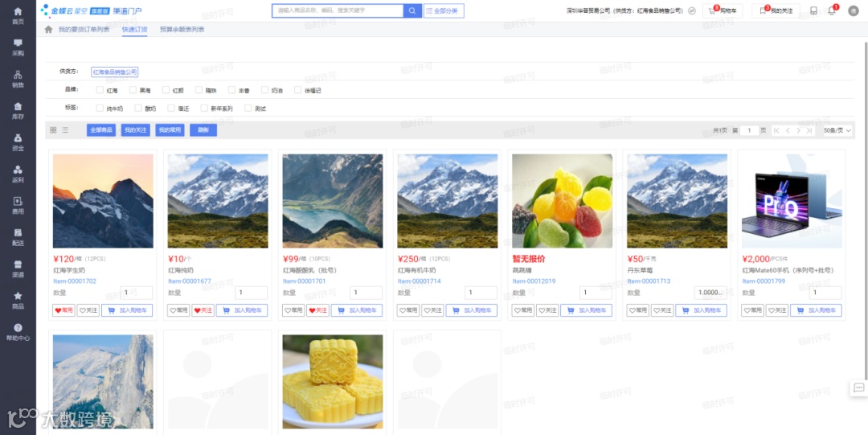Click the mobile device icon in the header
The width and height of the screenshot is (868, 435).
click(813, 10)
